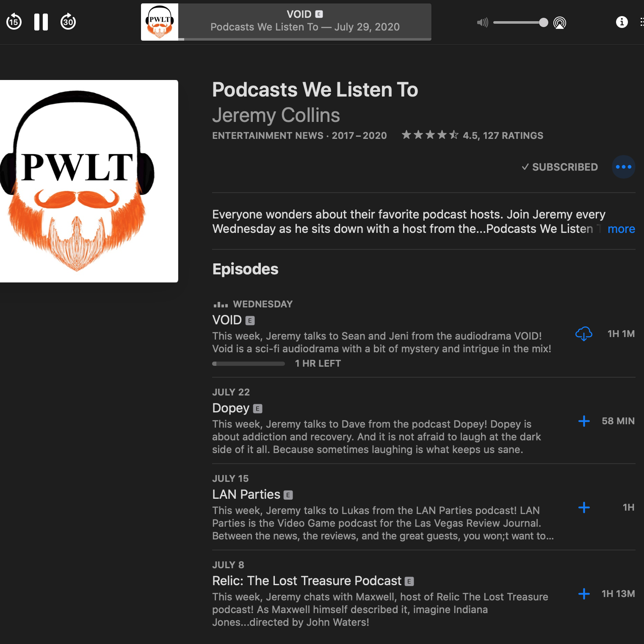Viewport: 644px width, 644px height.
Task: Click the PWLT podcast artwork
Action: coord(89,181)
